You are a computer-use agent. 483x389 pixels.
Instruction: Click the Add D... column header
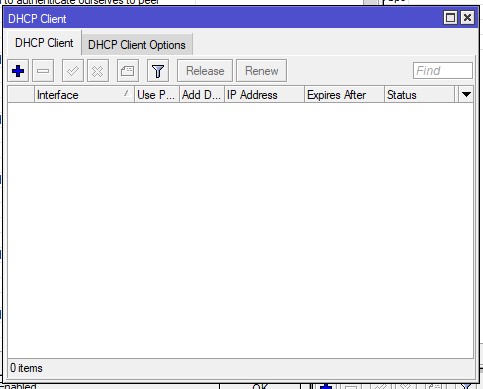202,95
